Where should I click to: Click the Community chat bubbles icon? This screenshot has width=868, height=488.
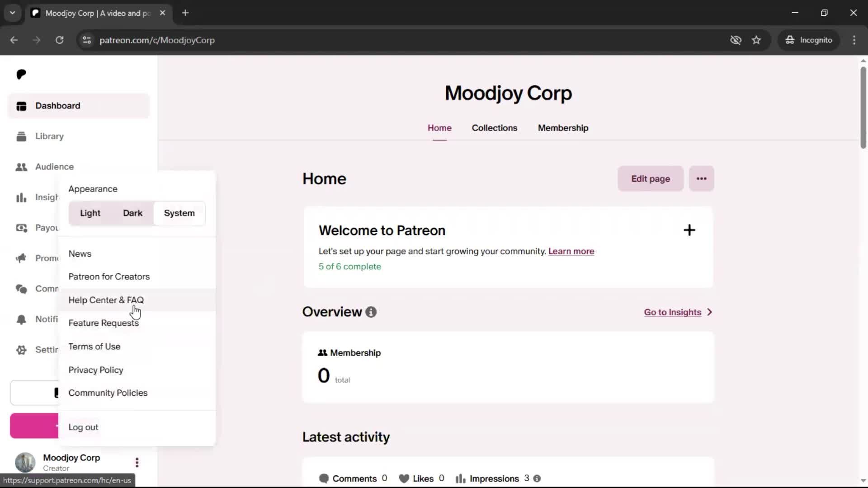coord(21,289)
